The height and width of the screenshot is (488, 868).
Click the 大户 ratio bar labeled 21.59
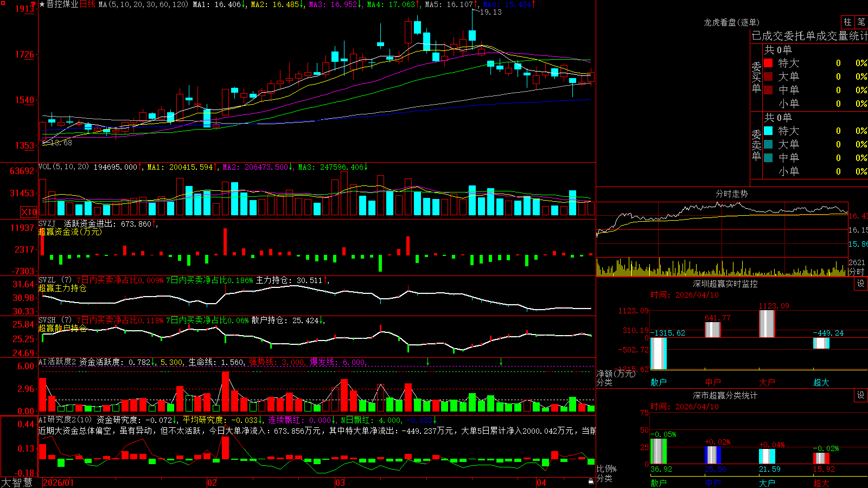767,457
